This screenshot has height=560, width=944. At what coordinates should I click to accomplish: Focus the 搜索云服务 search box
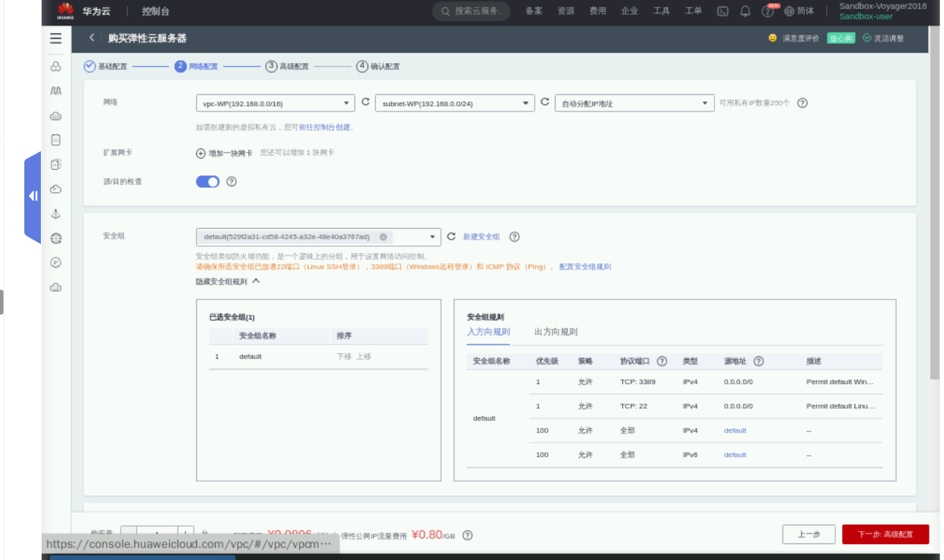point(472,11)
